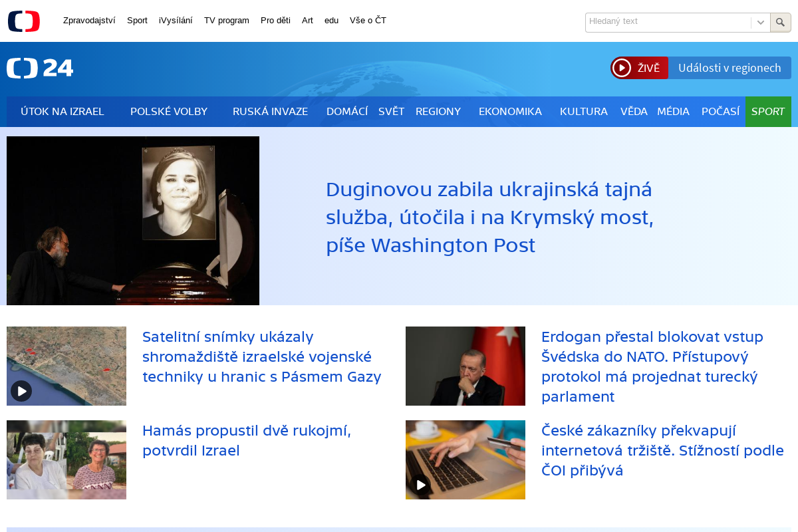Select EKONOMIKA in the navigation bar
Screen dimensions: 798x532
510,112
